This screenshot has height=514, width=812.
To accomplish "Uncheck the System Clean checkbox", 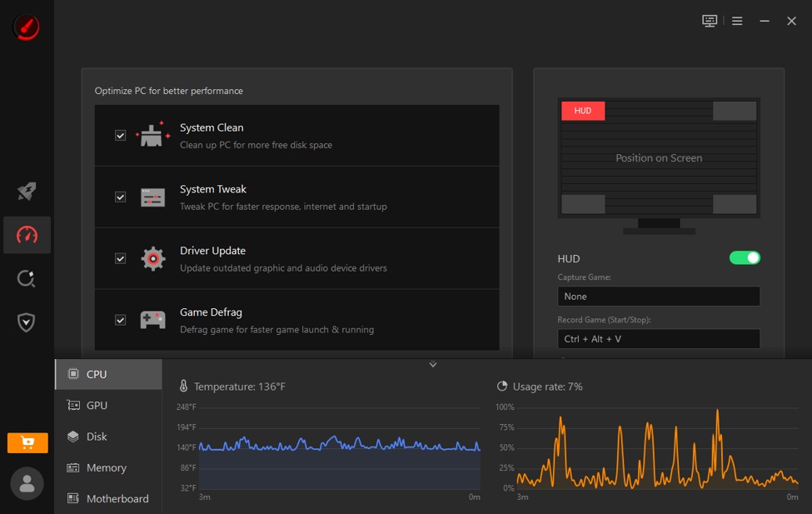I will [x=120, y=135].
